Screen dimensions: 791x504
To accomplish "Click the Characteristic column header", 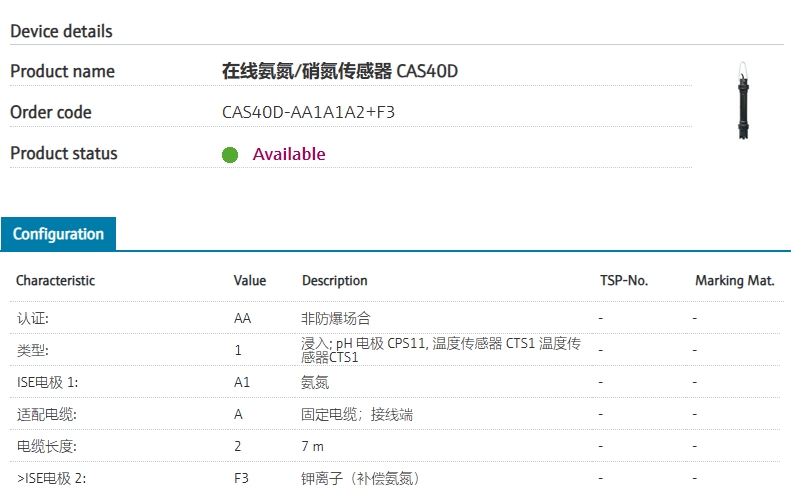I will 55,281.
